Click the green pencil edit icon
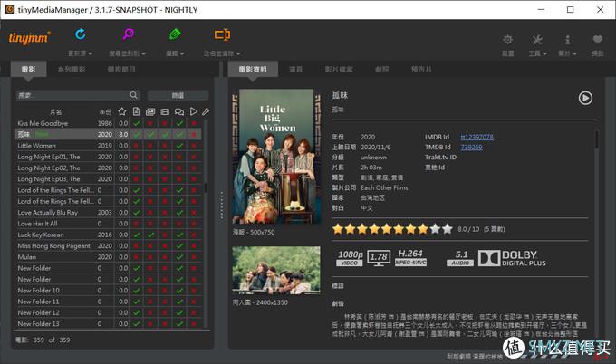616x364 pixels. pyautogui.click(x=175, y=34)
